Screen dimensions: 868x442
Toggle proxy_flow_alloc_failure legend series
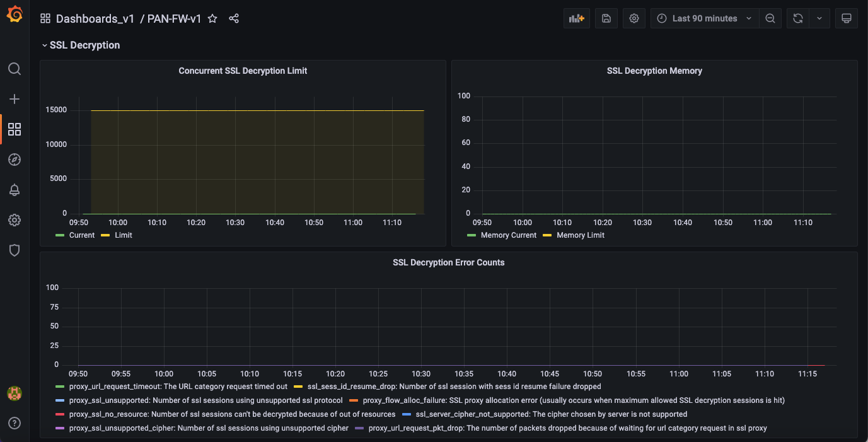pos(574,400)
